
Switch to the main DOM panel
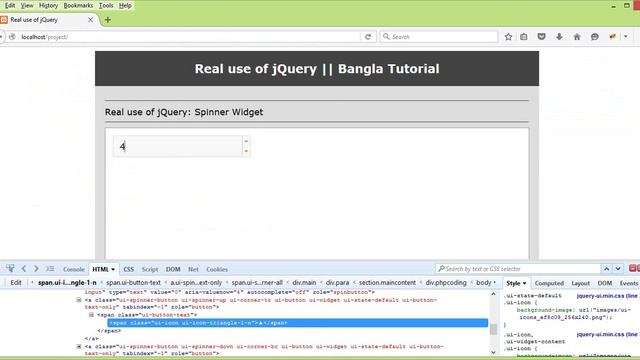pos(173,269)
